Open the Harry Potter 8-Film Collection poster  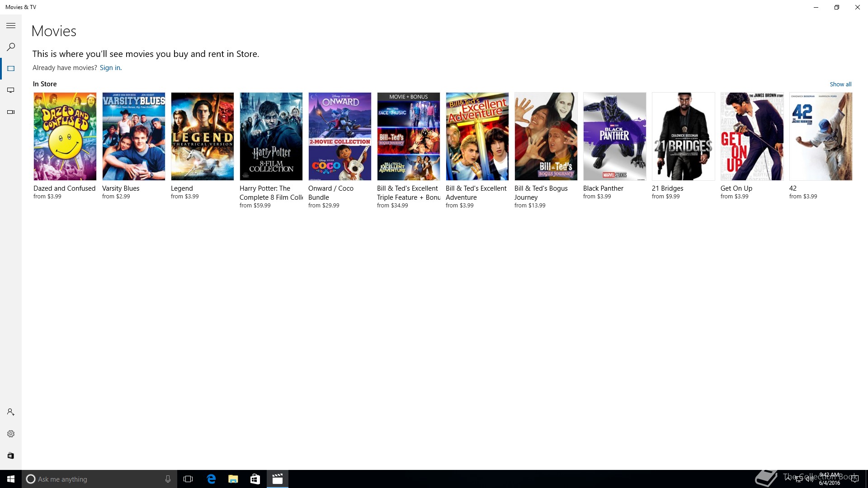pyautogui.click(x=271, y=136)
